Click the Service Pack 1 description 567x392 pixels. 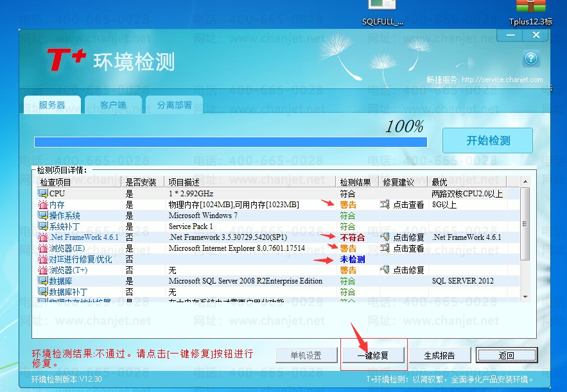pyautogui.click(x=191, y=226)
